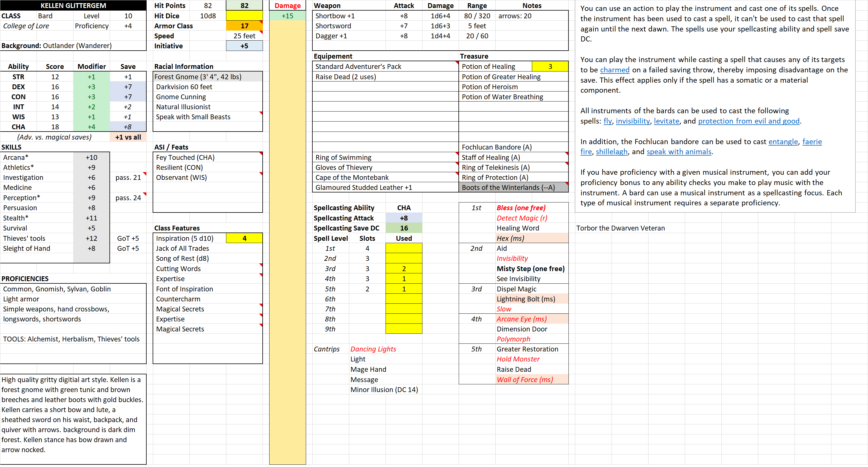The image size is (868, 467).
Task: Open the 'invisibility' spell link
Action: coord(632,121)
